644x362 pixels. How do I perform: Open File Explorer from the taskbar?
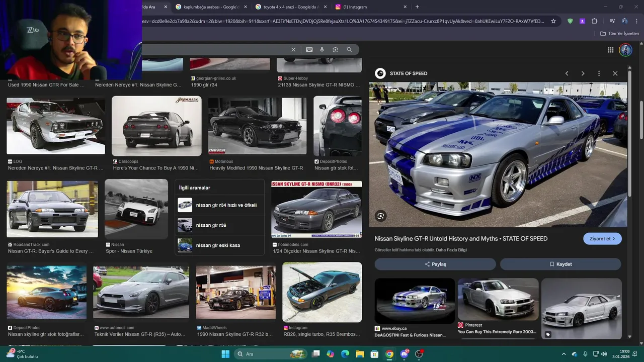360,354
